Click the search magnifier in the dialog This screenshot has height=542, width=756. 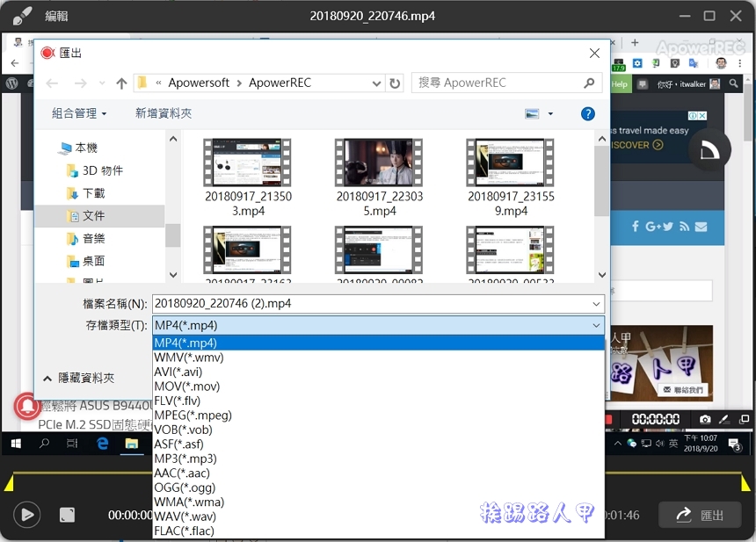click(589, 83)
